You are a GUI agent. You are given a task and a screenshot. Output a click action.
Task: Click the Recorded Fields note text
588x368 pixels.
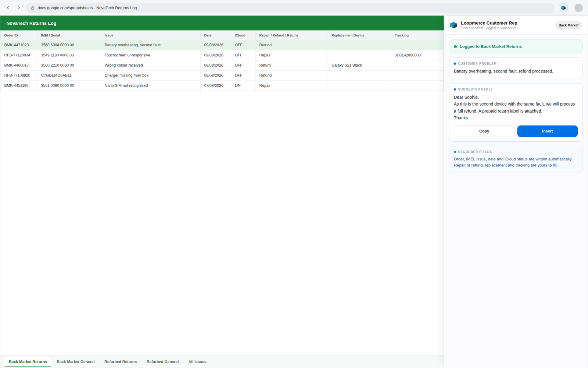click(x=513, y=162)
